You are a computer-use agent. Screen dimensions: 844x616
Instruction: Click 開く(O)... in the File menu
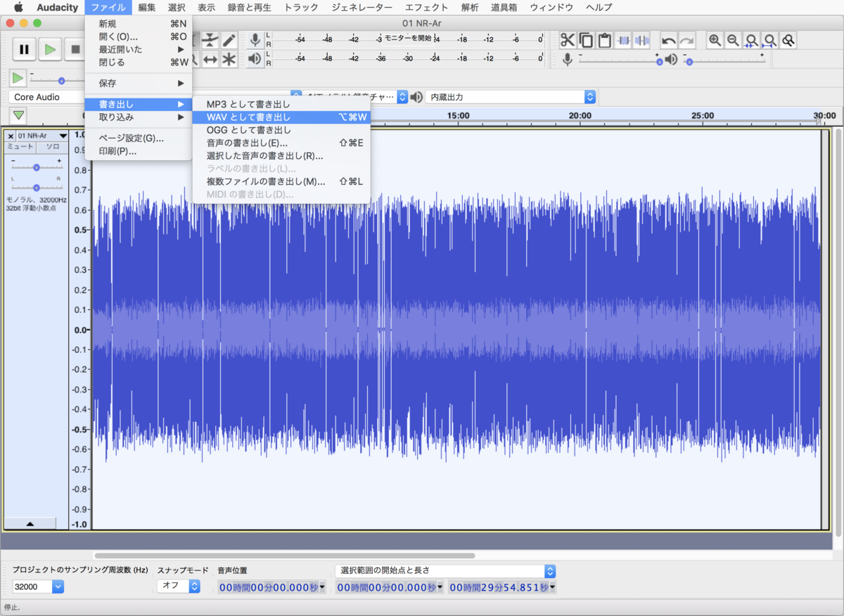pyautogui.click(x=139, y=37)
